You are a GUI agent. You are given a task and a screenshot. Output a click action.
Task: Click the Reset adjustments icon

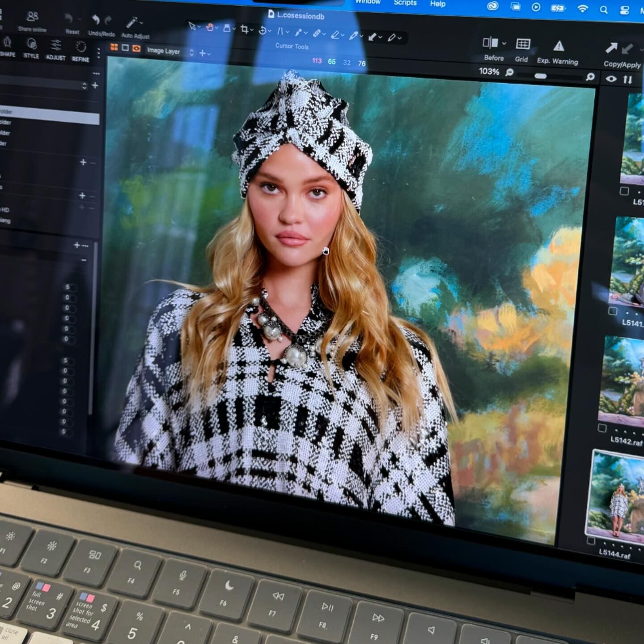click(69, 18)
